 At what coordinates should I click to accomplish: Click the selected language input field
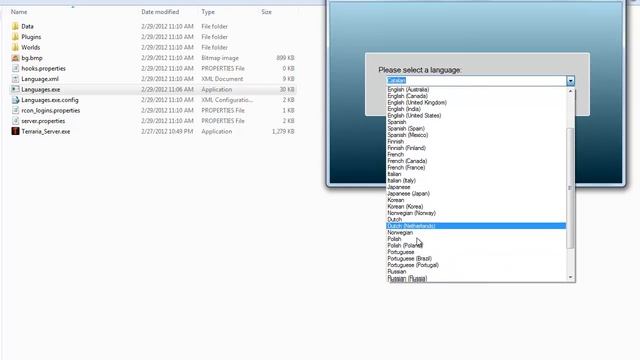click(x=476, y=81)
